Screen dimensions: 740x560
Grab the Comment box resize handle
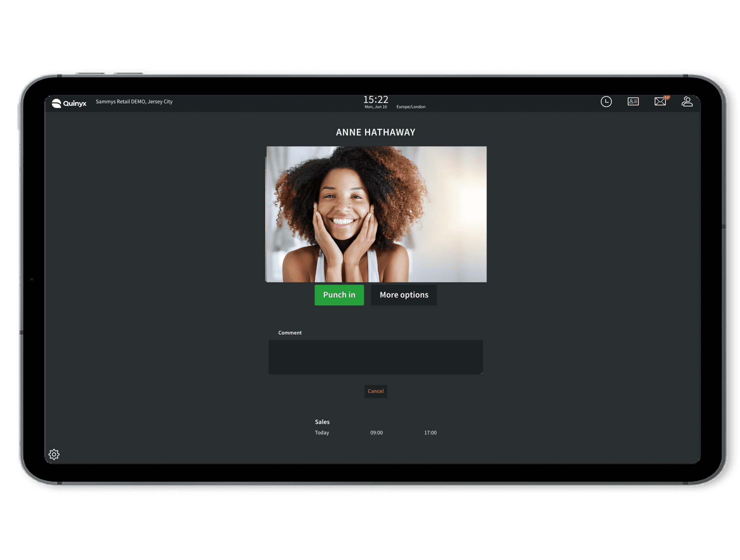coord(481,373)
